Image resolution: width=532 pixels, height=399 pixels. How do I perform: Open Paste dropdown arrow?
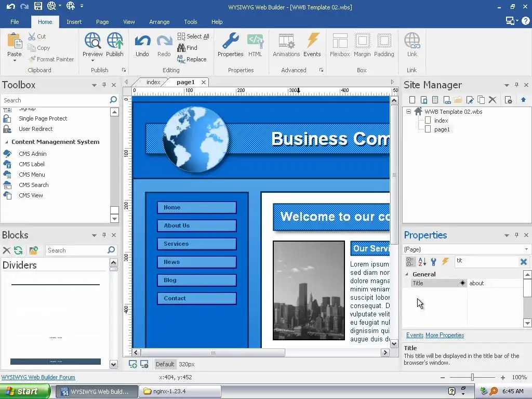pyautogui.click(x=15, y=60)
